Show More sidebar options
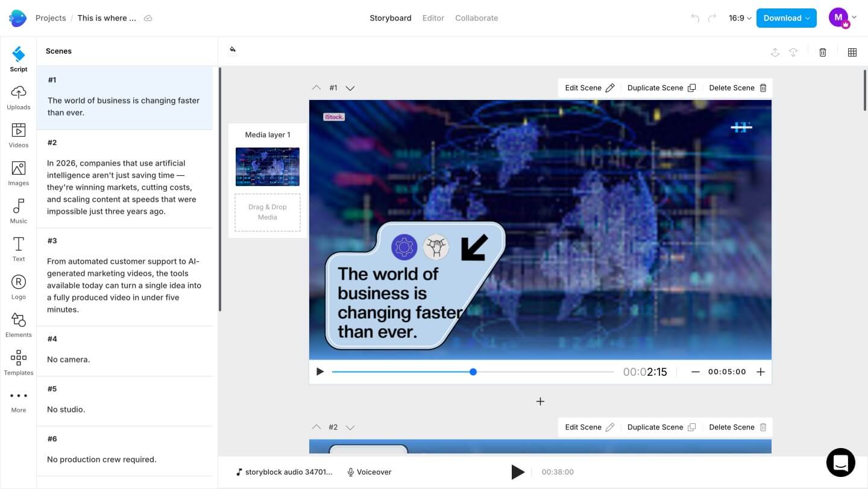The image size is (868, 489). tap(19, 401)
